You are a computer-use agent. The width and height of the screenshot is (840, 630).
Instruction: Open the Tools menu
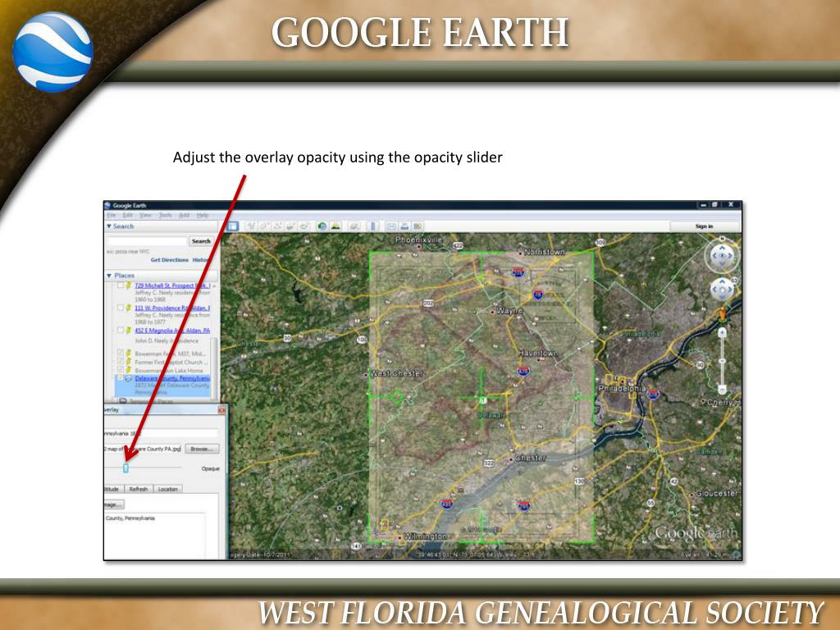point(165,216)
